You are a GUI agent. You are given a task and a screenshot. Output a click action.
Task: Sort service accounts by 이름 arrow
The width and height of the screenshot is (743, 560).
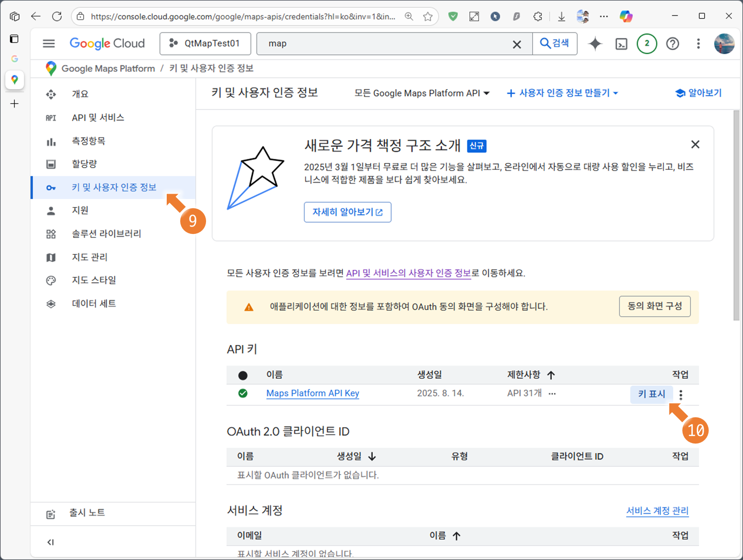(456, 536)
